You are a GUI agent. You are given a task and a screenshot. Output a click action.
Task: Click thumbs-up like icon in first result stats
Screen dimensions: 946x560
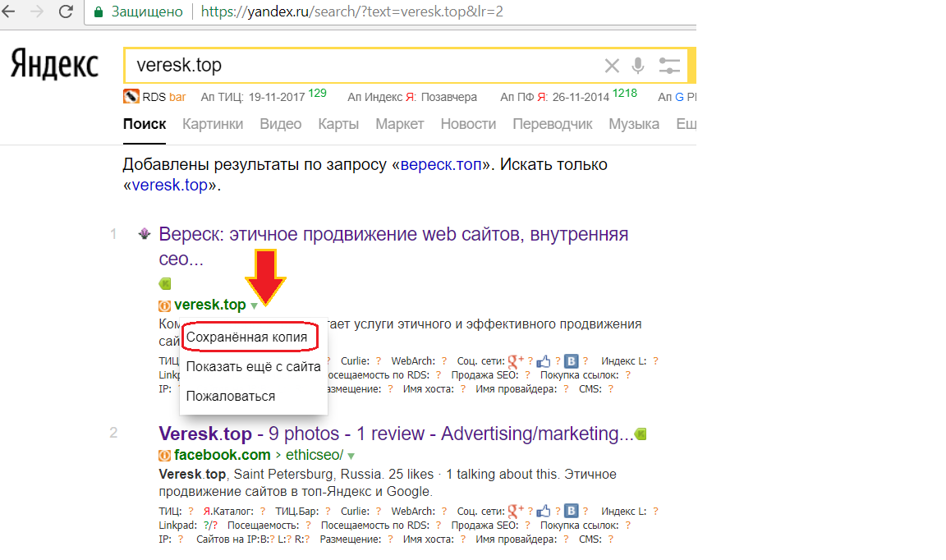[543, 360]
